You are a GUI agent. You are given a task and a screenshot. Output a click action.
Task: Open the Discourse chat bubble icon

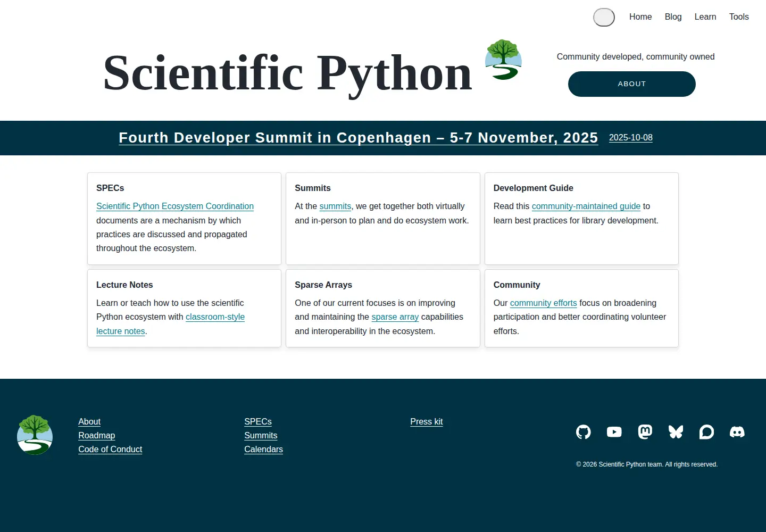pyautogui.click(x=706, y=432)
